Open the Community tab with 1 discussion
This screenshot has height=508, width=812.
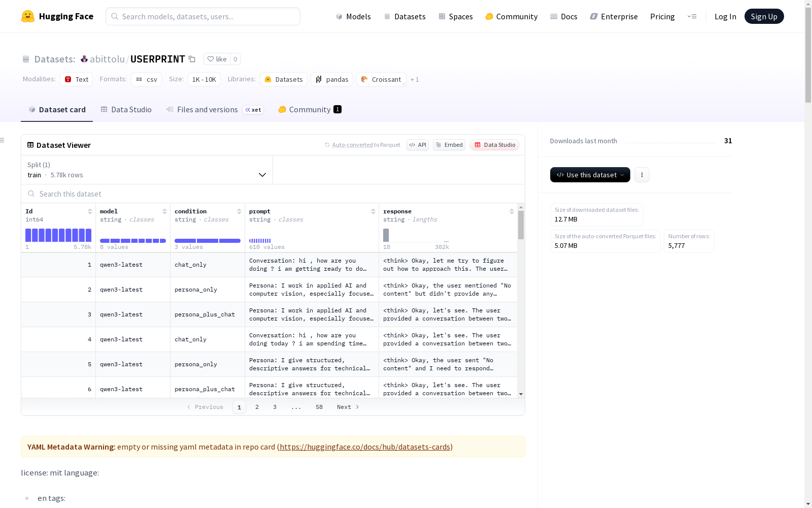(x=310, y=110)
